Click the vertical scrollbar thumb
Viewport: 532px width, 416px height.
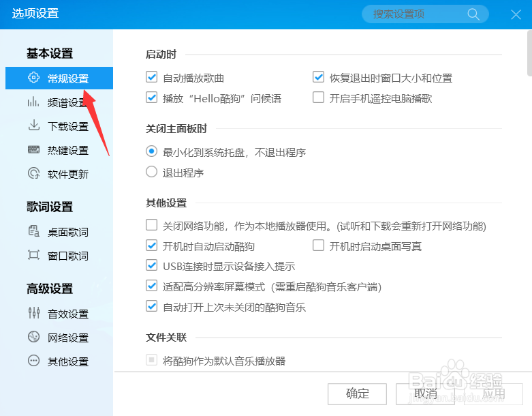(530, 53)
